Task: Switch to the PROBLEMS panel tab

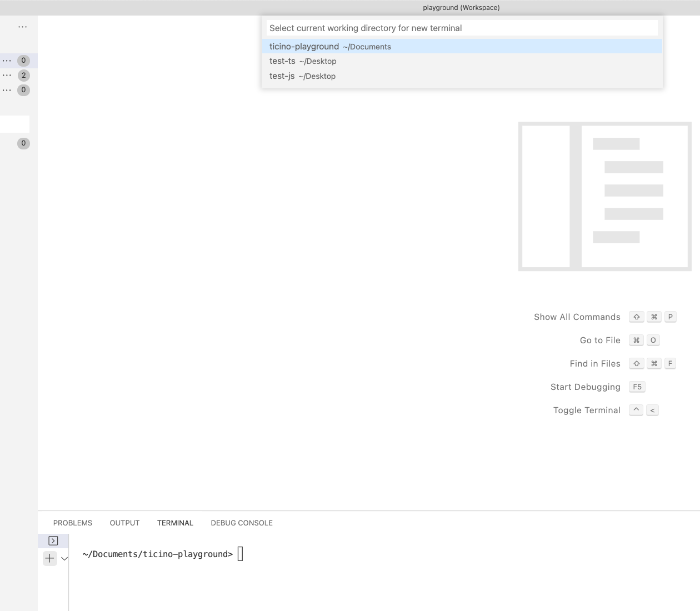Action: (73, 523)
